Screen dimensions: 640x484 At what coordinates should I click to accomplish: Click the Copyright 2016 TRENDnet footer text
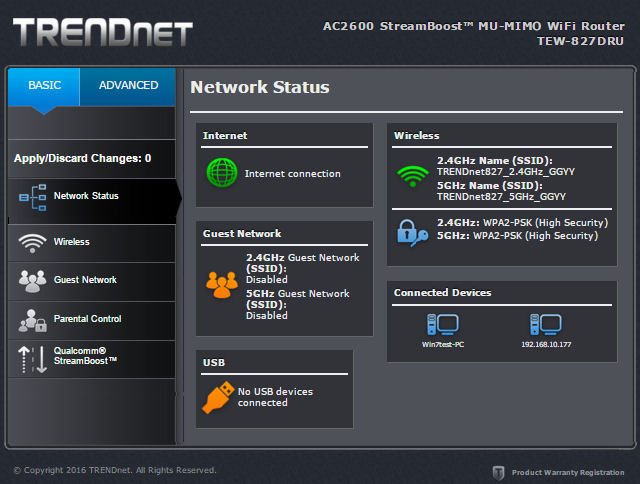coord(115,470)
